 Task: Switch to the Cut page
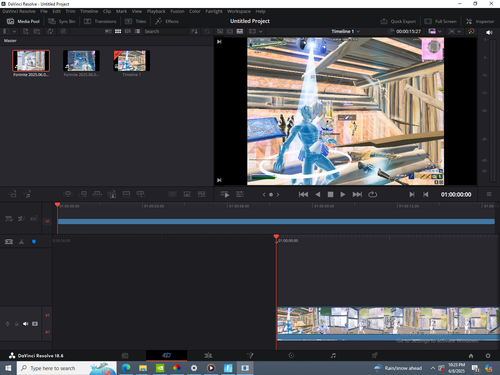pos(166,355)
